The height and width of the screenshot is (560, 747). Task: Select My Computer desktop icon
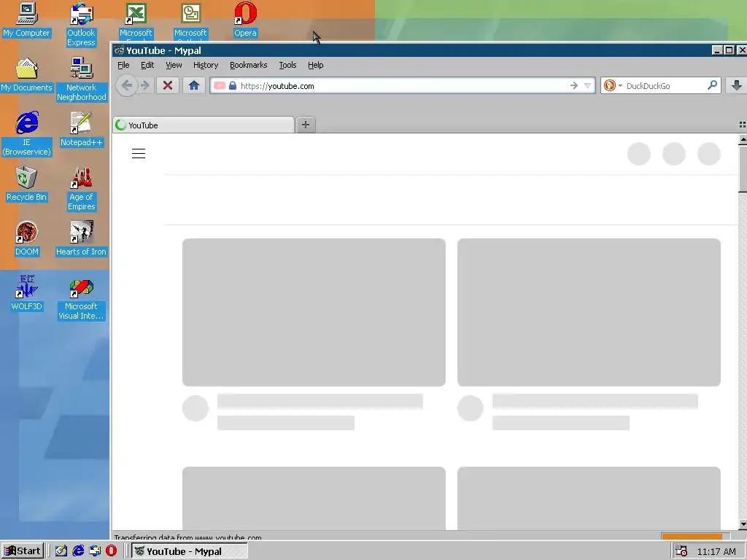[27, 20]
